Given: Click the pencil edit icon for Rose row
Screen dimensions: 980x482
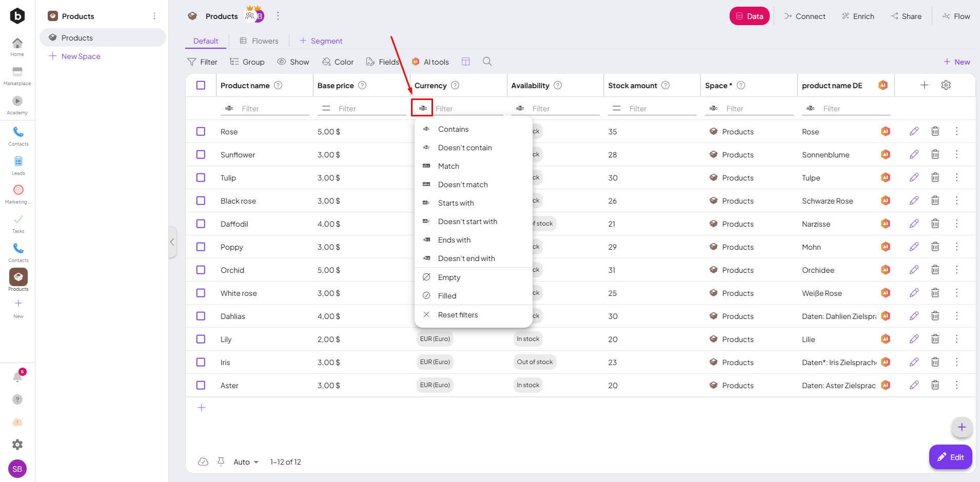Looking at the screenshot, I should [x=914, y=131].
